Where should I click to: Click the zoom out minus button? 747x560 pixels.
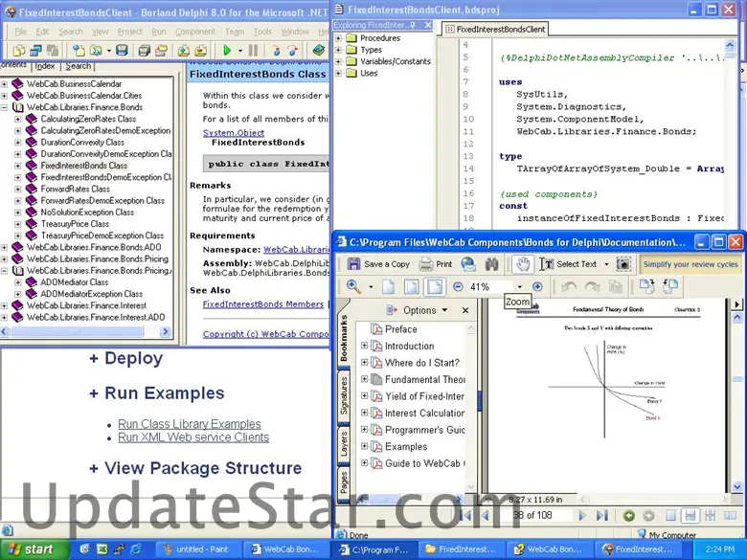[458, 286]
